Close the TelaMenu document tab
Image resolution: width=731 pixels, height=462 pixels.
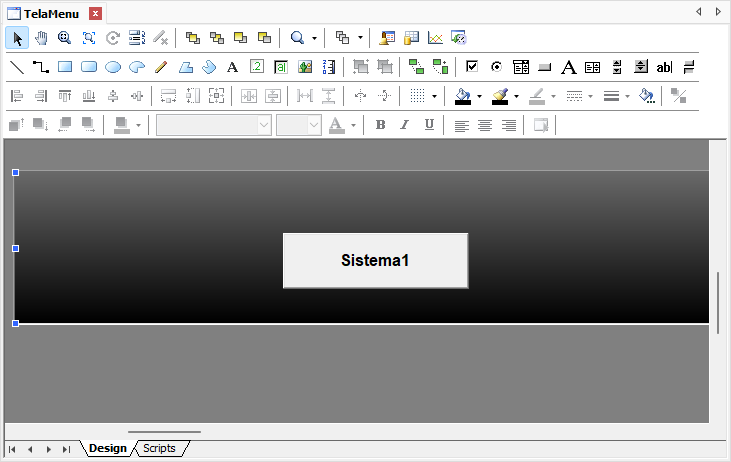click(x=95, y=13)
